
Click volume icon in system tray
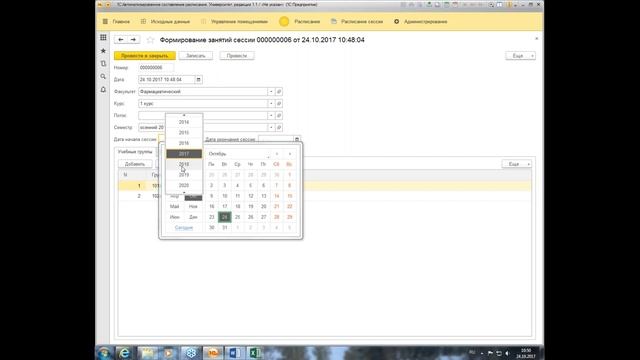coord(507,353)
